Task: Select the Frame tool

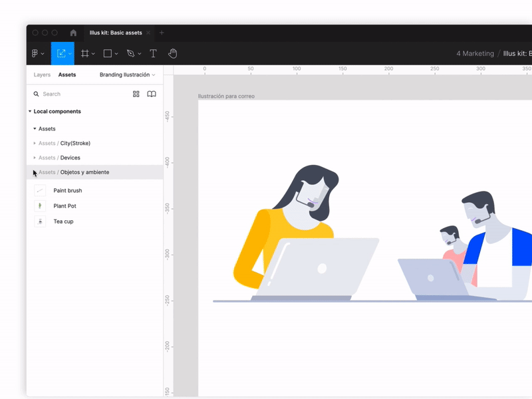Action: [x=85, y=53]
